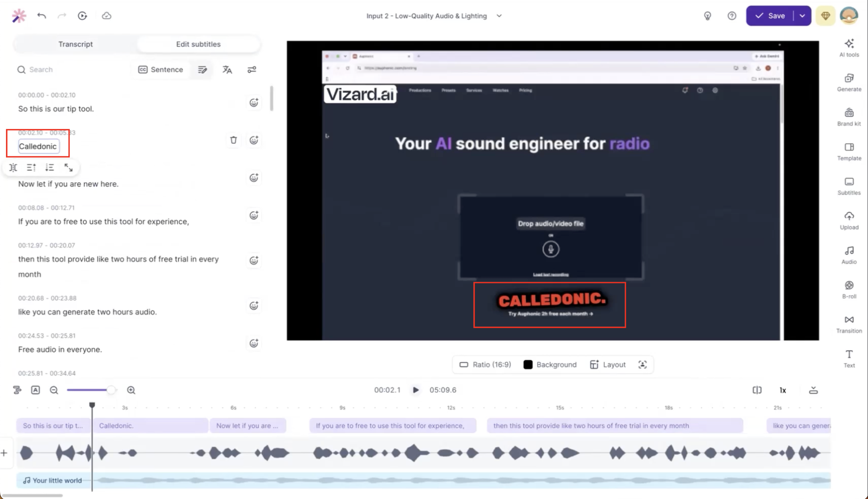The width and height of the screenshot is (868, 499).
Task: Open the B-roll panel
Action: click(849, 290)
